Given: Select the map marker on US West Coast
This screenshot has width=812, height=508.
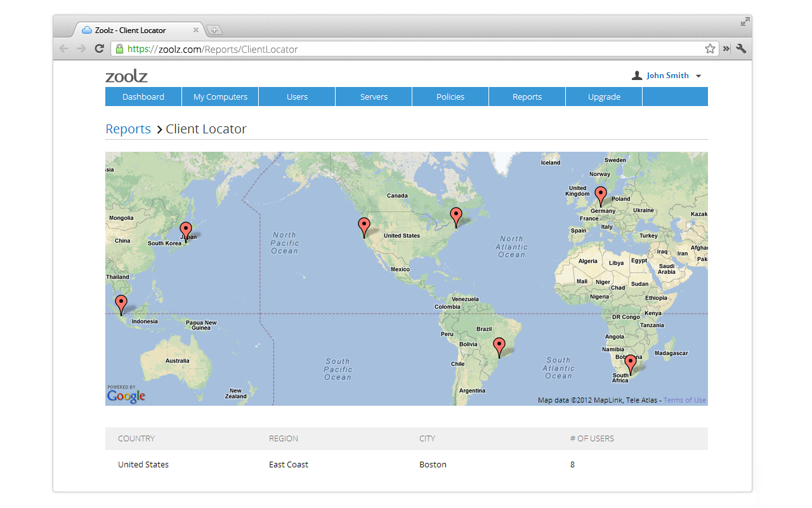Looking at the screenshot, I should [363, 225].
